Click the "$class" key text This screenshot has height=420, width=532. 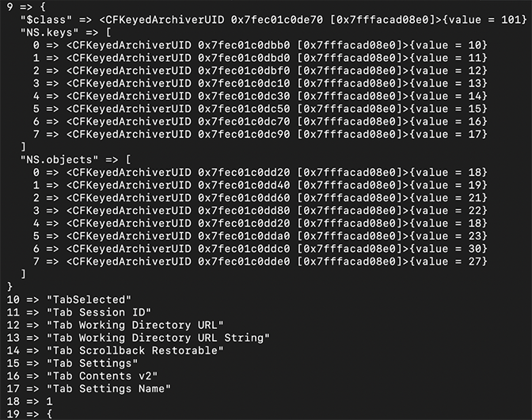coord(46,18)
